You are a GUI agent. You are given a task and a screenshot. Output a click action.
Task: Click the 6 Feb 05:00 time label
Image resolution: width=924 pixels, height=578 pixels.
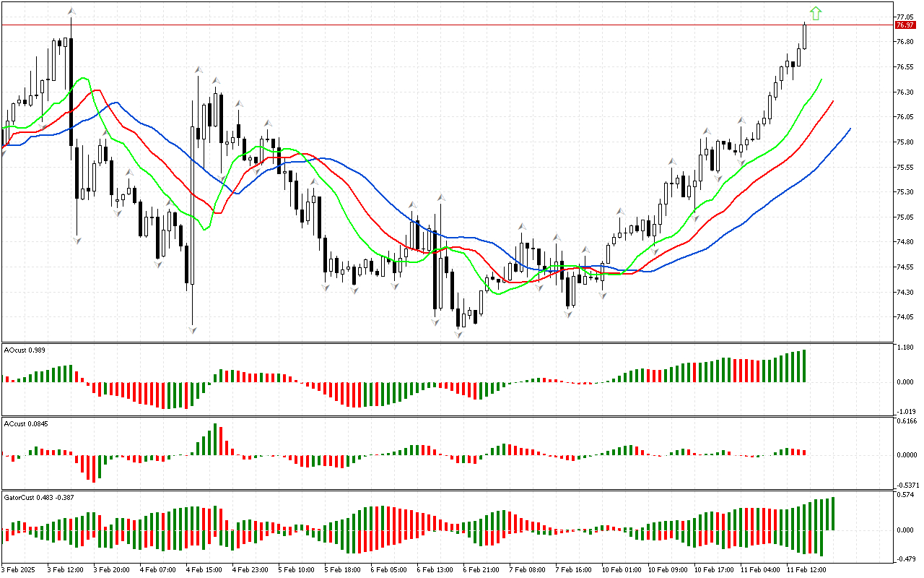pos(388,570)
